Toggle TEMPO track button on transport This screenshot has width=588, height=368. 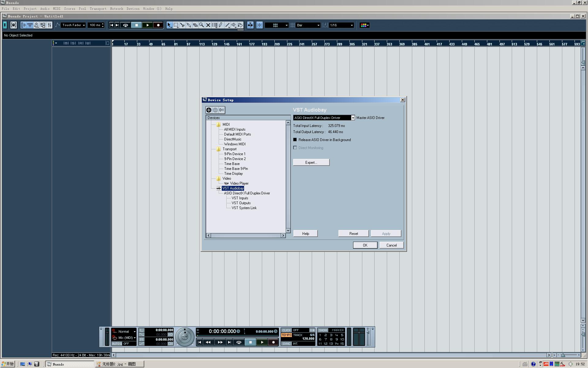pyautogui.click(x=286, y=335)
